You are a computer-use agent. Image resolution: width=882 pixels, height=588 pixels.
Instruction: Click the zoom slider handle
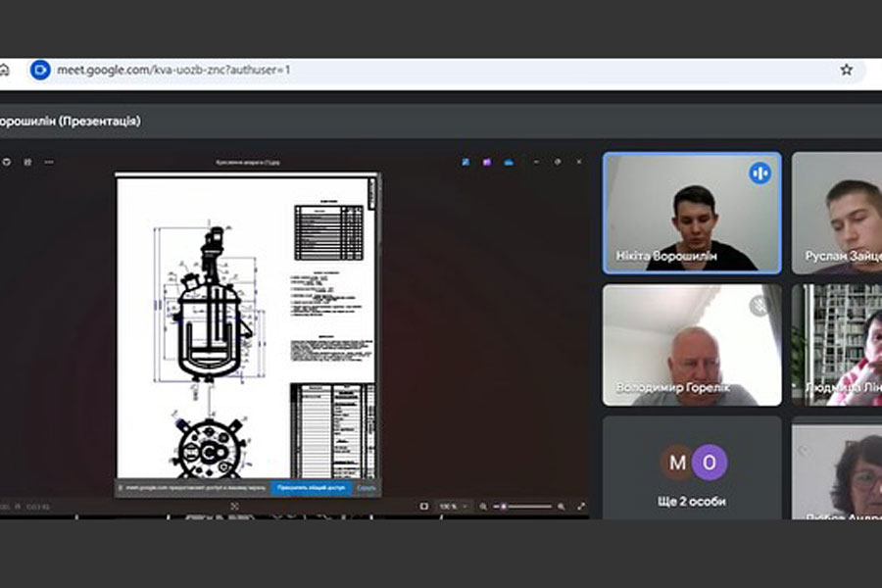coord(504,507)
